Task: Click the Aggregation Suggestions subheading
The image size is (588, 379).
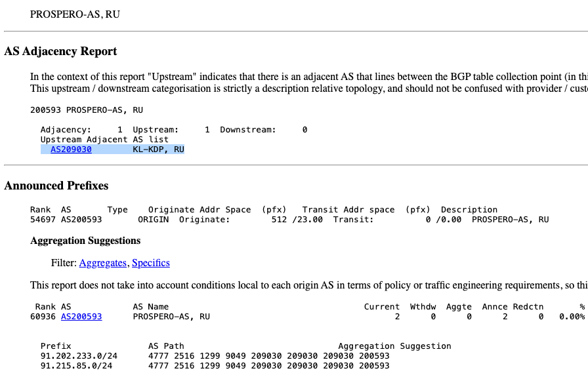Action: (x=85, y=241)
